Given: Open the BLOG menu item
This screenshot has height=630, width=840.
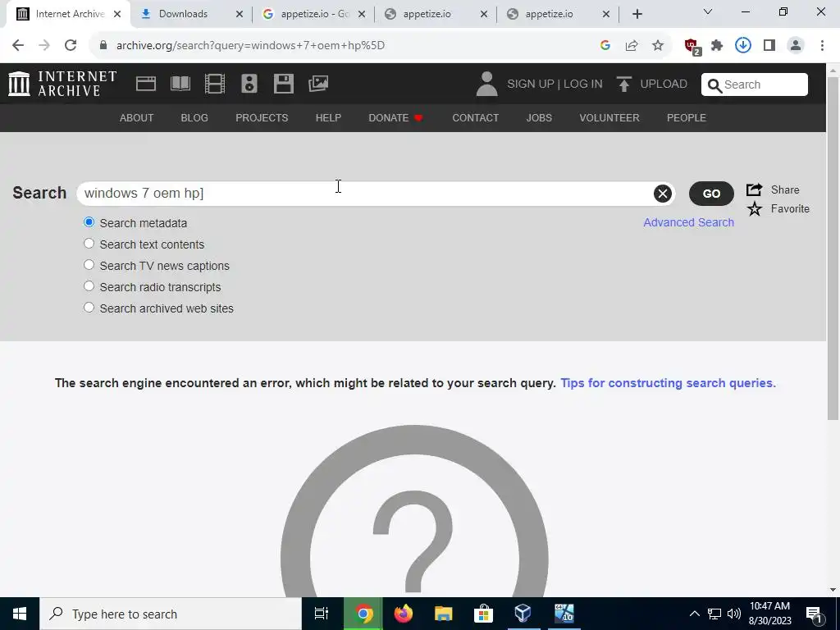Looking at the screenshot, I should pyautogui.click(x=194, y=118).
